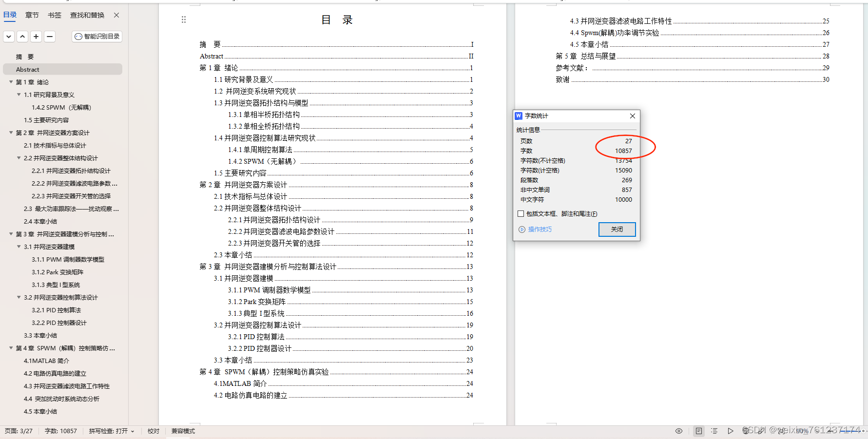Click the 参考文献 entry on the second page
The image size is (868, 439).
pyautogui.click(x=693, y=68)
